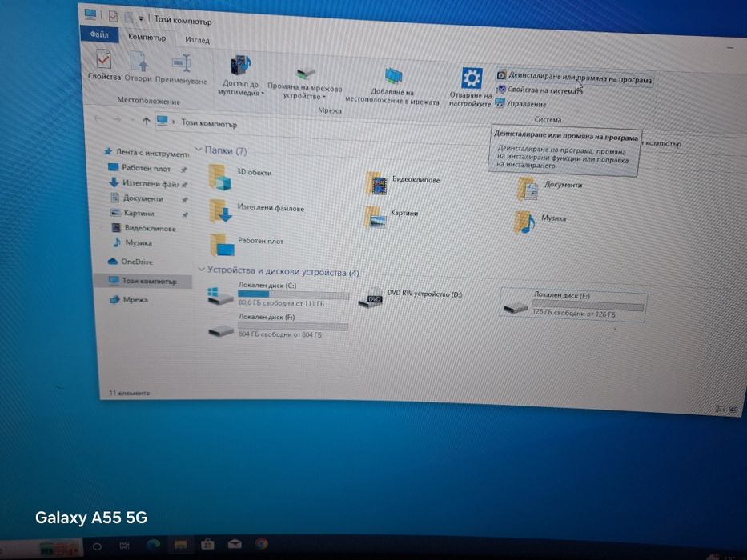The height and width of the screenshot is (560, 747).
Task: Open the Файл ribbon tab
Action: [x=99, y=34]
